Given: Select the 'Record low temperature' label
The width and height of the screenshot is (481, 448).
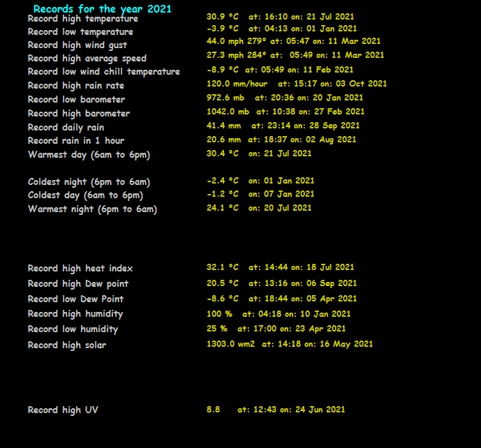Looking at the screenshot, I should 80,32.
